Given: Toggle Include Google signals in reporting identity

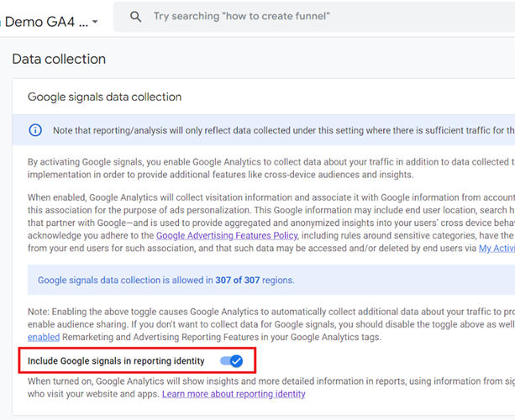Looking at the screenshot, I should [x=232, y=361].
